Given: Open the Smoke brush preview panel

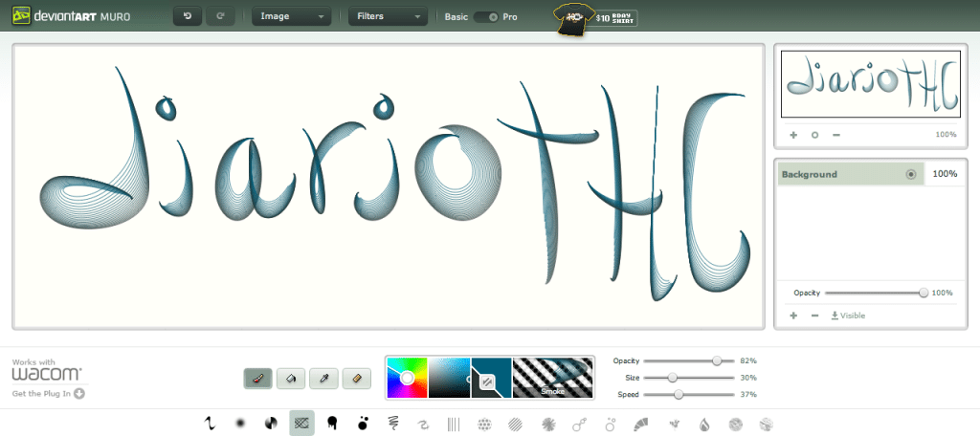Looking at the screenshot, I should point(552,378).
